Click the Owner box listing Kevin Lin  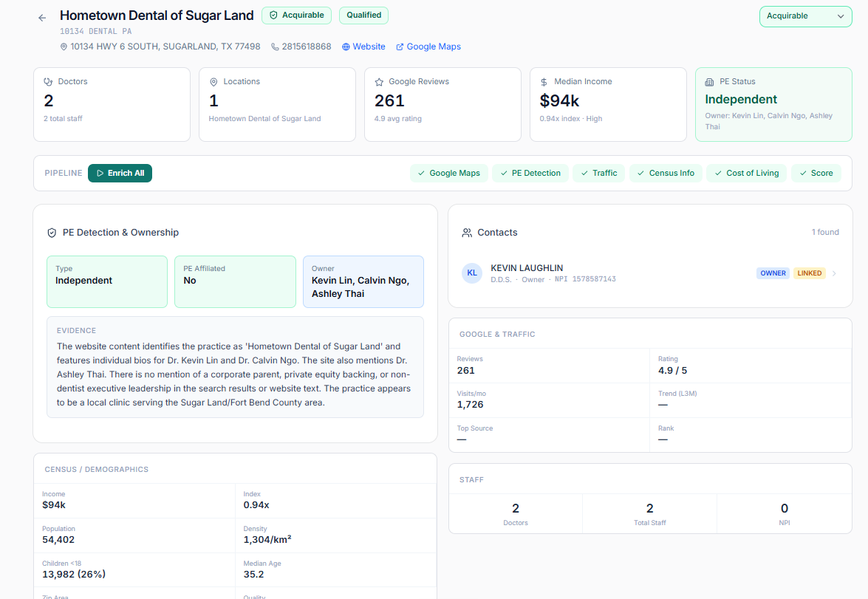tap(363, 282)
